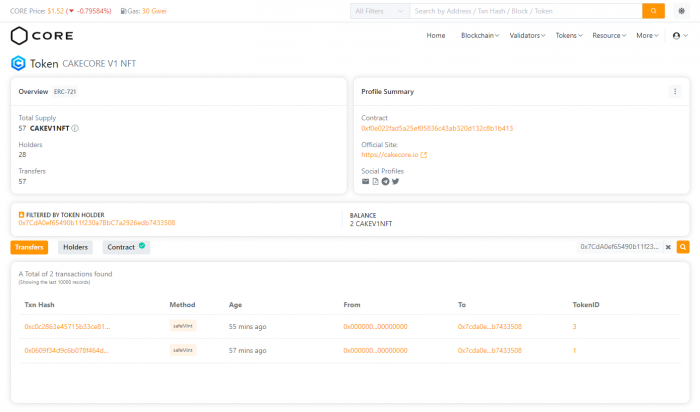Click the whitepaper document icon

pyautogui.click(x=375, y=181)
